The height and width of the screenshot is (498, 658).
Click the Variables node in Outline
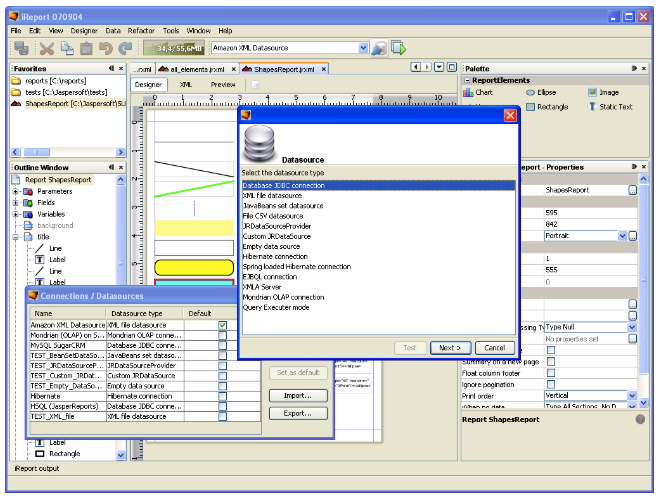coord(44,214)
